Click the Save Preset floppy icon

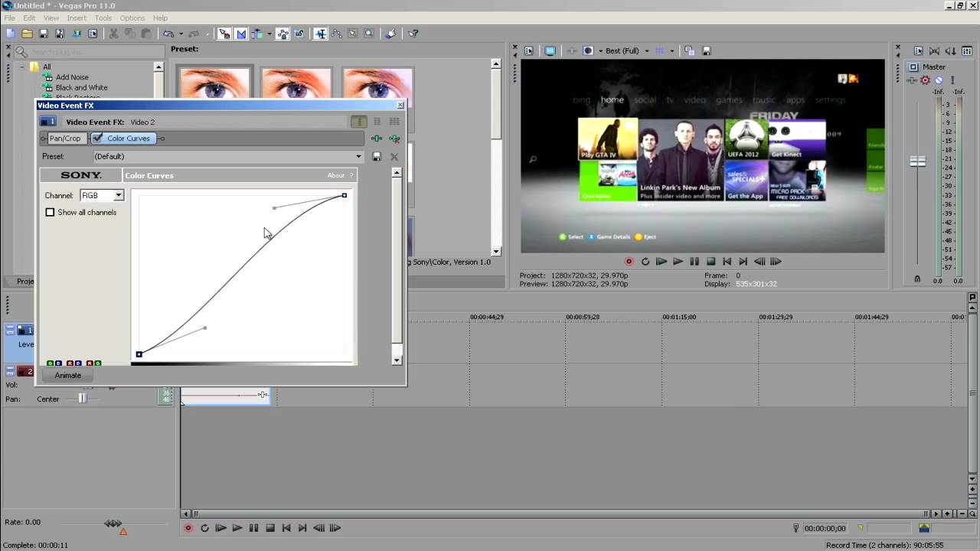pos(377,156)
